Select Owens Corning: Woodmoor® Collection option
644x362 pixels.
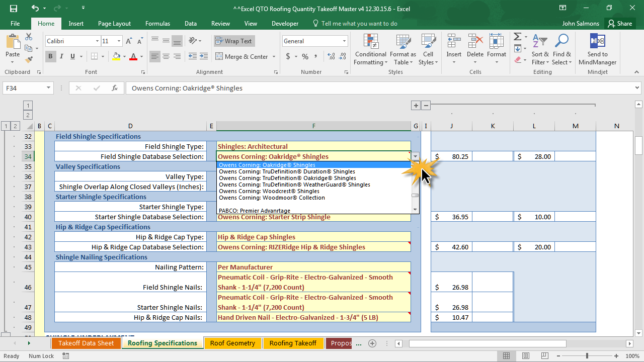coord(272,198)
